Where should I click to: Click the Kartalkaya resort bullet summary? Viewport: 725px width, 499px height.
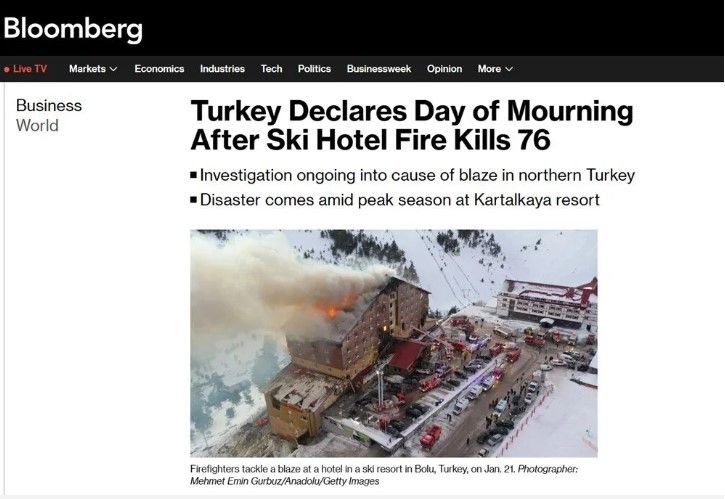395,200
